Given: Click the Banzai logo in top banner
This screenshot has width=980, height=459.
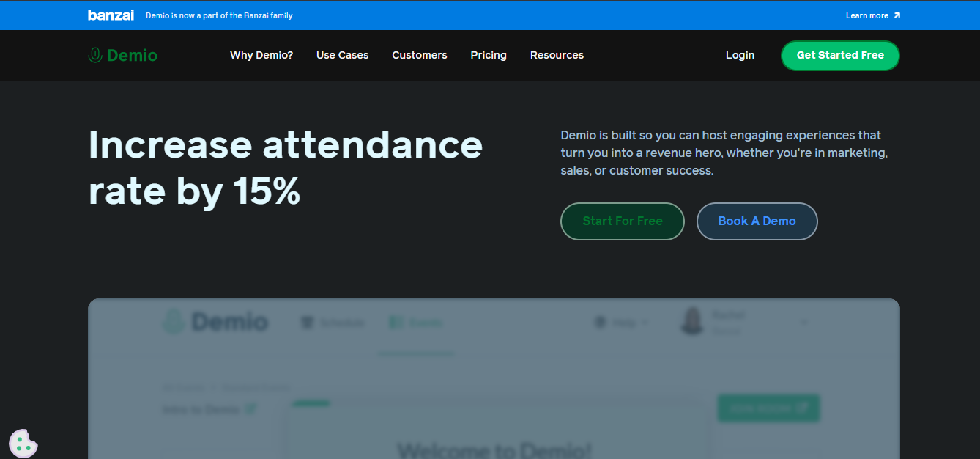Looking at the screenshot, I should pyautogui.click(x=111, y=15).
